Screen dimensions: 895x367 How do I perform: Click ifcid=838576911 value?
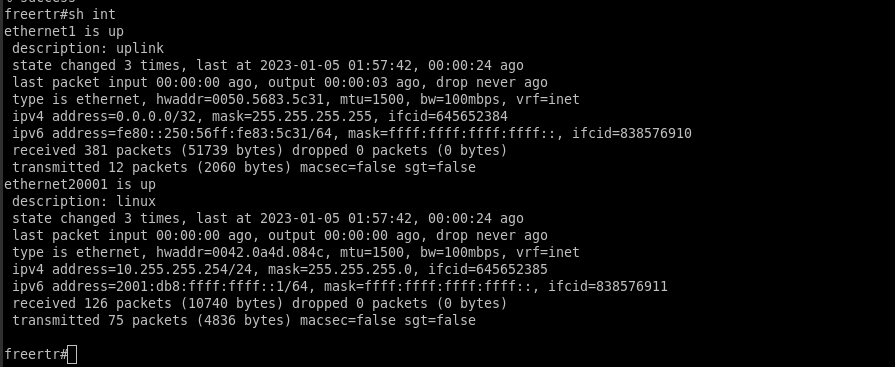pos(608,286)
